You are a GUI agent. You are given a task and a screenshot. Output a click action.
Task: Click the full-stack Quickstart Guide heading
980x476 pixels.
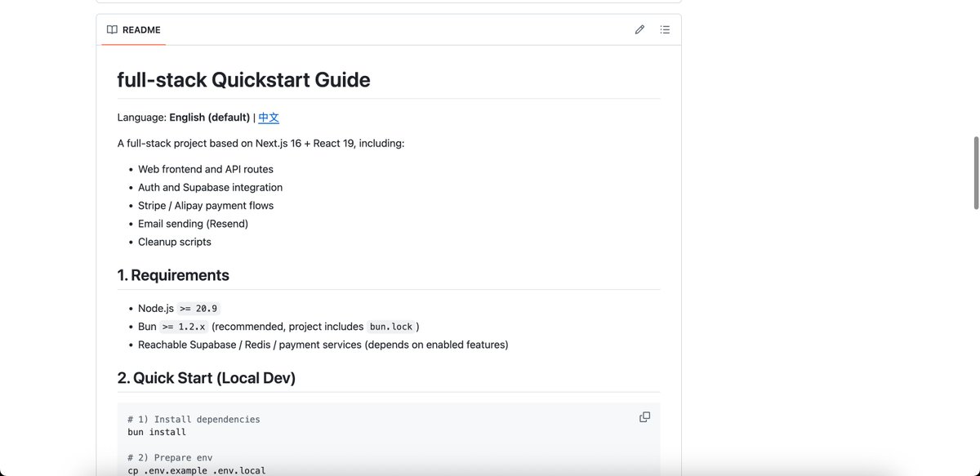pos(243,80)
